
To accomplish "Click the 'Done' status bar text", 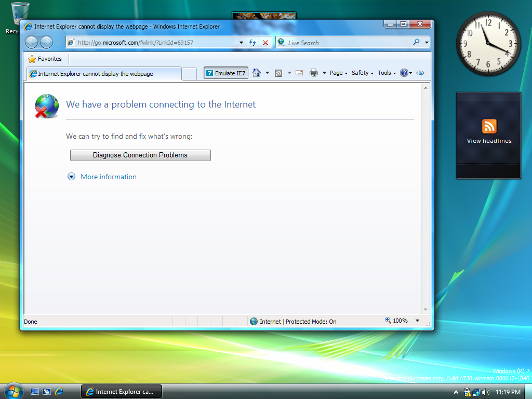I will coord(31,322).
